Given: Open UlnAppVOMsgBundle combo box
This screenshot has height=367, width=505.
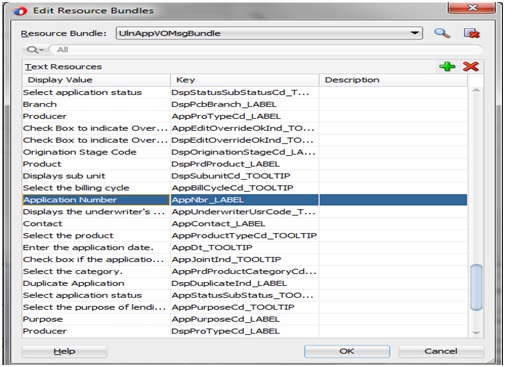Looking at the screenshot, I should (x=269, y=33).
